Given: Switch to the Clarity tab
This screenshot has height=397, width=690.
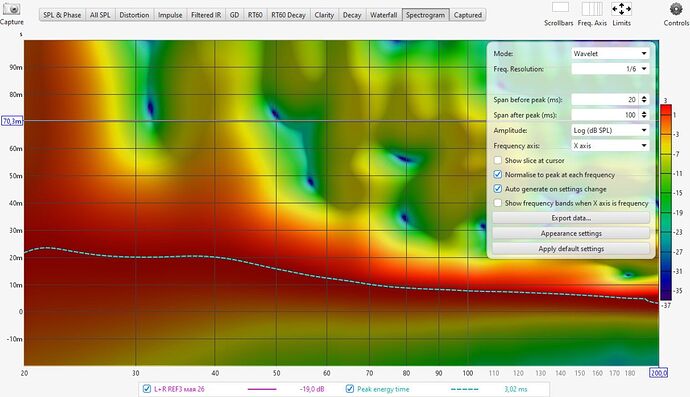Looking at the screenshot, I should (324, 15).
